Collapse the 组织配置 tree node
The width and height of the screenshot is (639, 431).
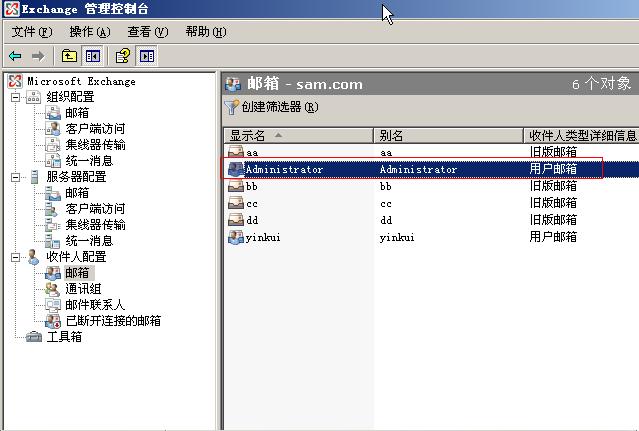pyautogui.click(x=17, y=97)
